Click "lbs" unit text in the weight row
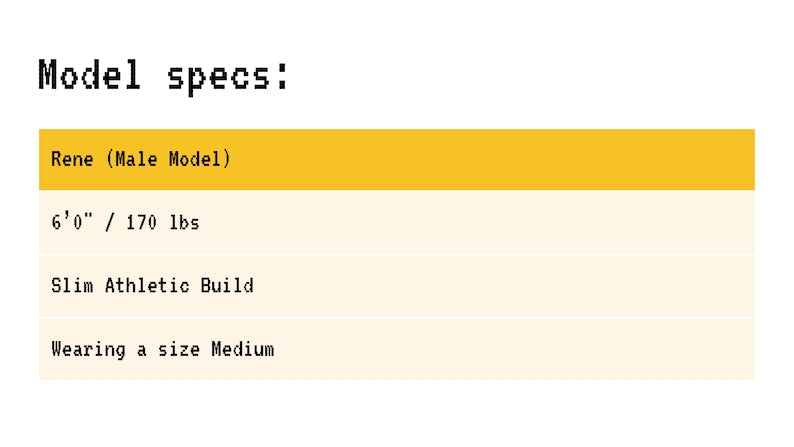Image resolution: width=794 pixels, height=447 pixels. (184, 223)
